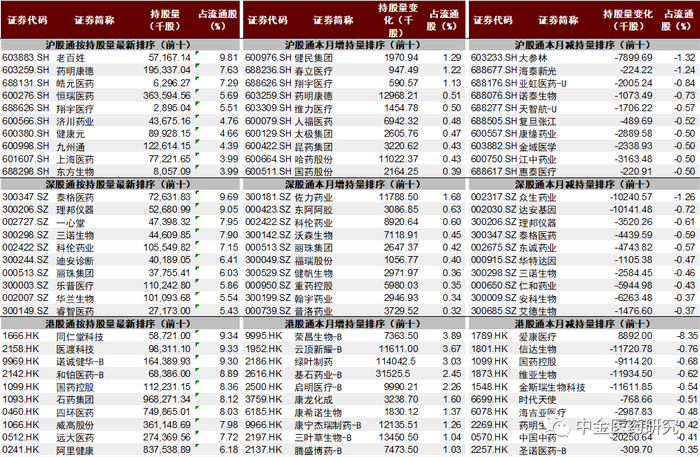The height and width of the screenshot is (457, 700).
Task: Click holding value 363,594.56 for 恒瑞医药
Action: (167, 96)
